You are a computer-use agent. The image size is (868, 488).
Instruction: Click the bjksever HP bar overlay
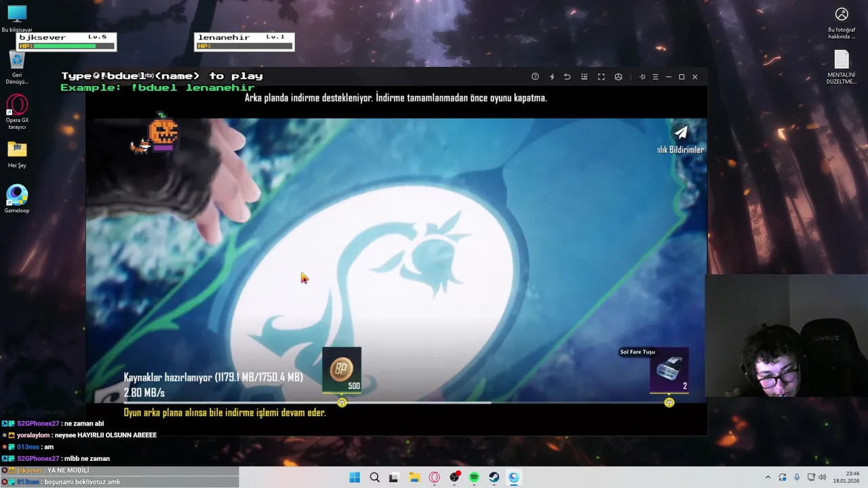(x=66, y=42)
